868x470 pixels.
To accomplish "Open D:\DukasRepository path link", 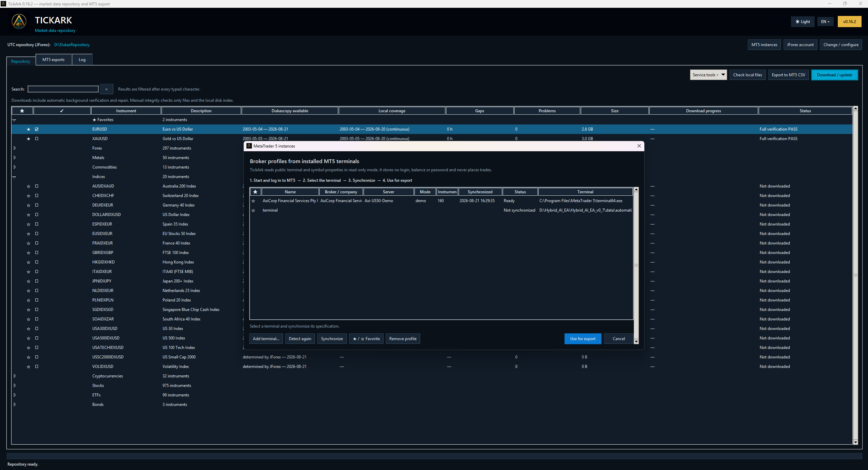I will [72, 45].
